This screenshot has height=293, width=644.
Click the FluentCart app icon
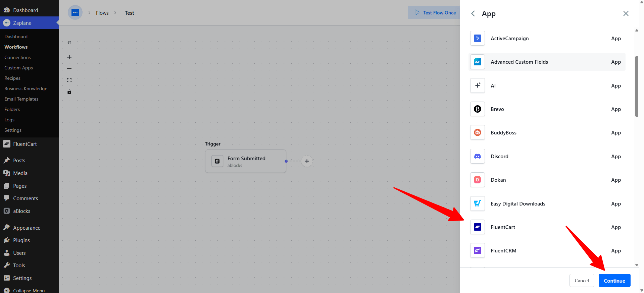point(477,227)
